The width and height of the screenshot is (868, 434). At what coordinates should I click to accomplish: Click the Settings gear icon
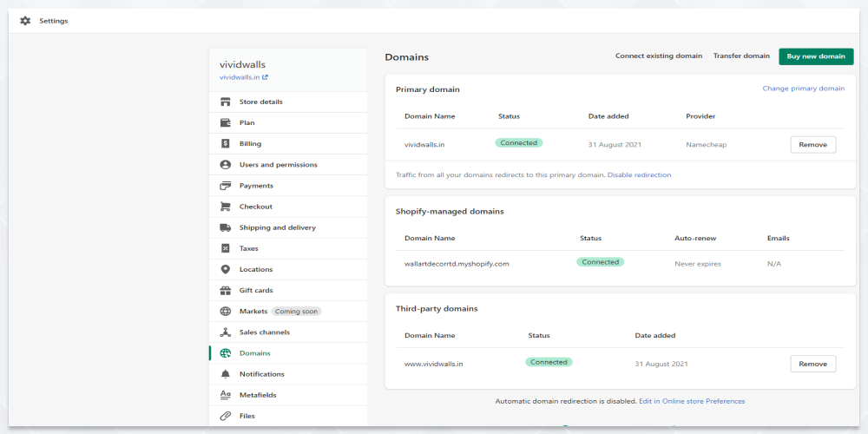coord(25,21)
